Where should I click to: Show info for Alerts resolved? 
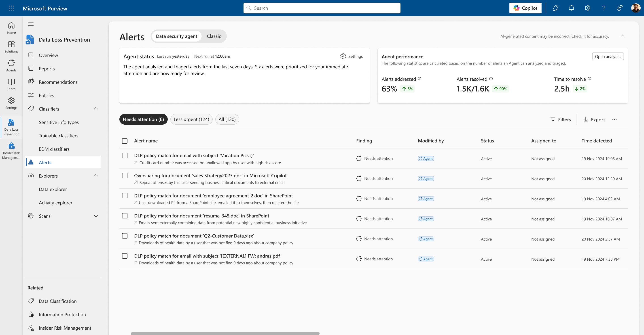tap(491, 79)
